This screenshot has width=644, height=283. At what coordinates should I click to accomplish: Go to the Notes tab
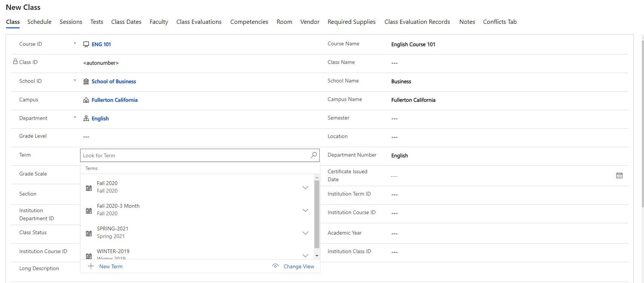pyautogui.click(x=467, y=22)
